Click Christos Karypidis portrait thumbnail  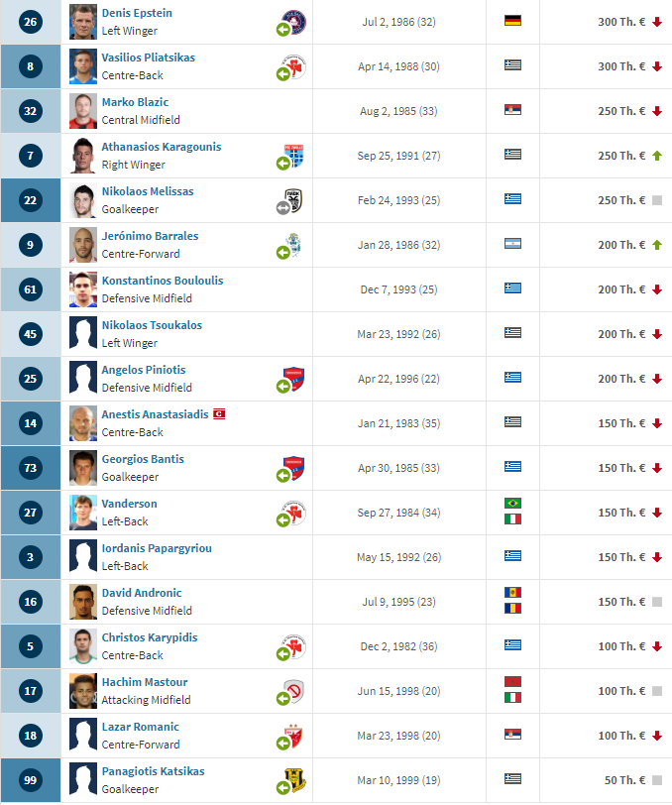83,646
